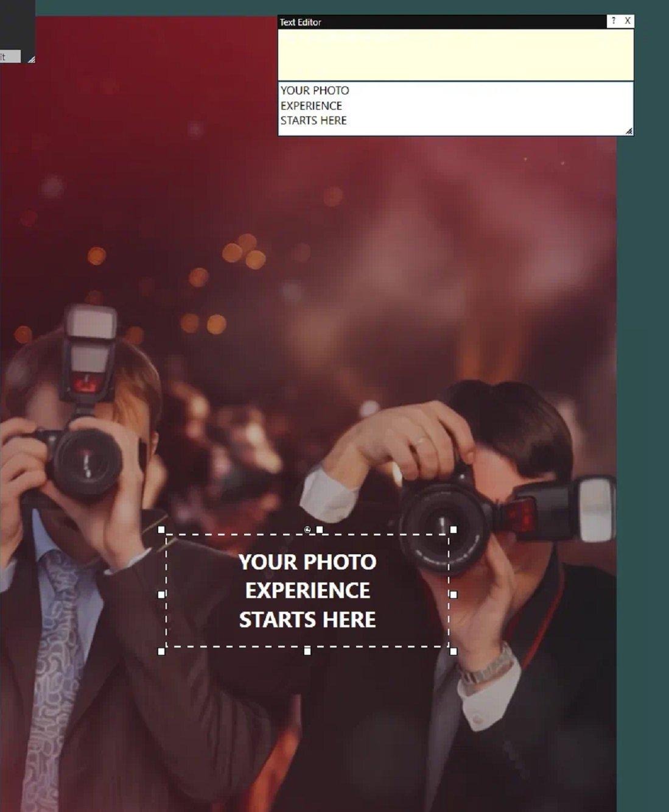Select the top-right corner handle of text box
669x812 pixels.
tap(453, 530)
